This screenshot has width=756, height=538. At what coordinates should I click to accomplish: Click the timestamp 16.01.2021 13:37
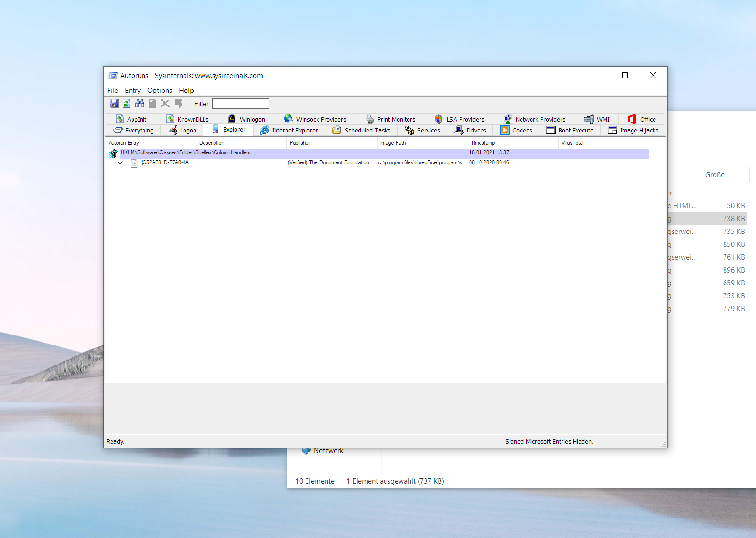coord(489,153)
